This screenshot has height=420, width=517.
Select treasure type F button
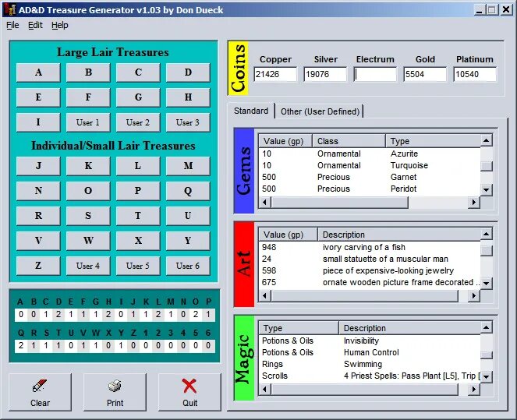(x=88, y=97)
